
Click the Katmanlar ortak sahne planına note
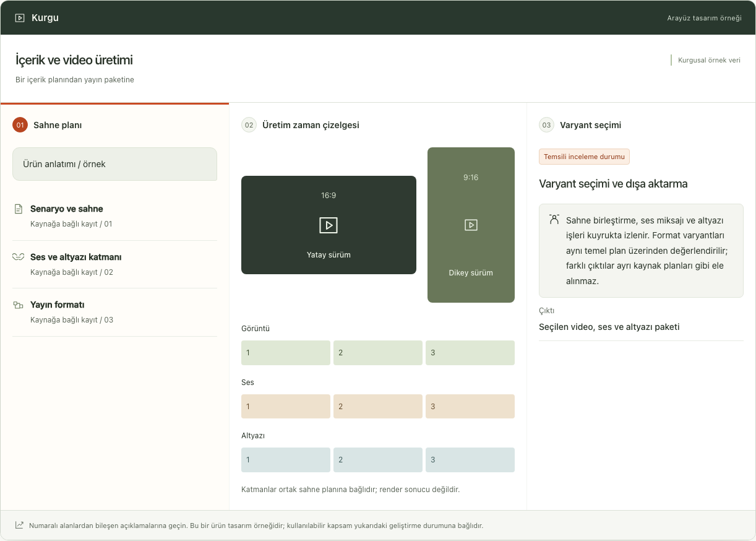click(351, 490)
